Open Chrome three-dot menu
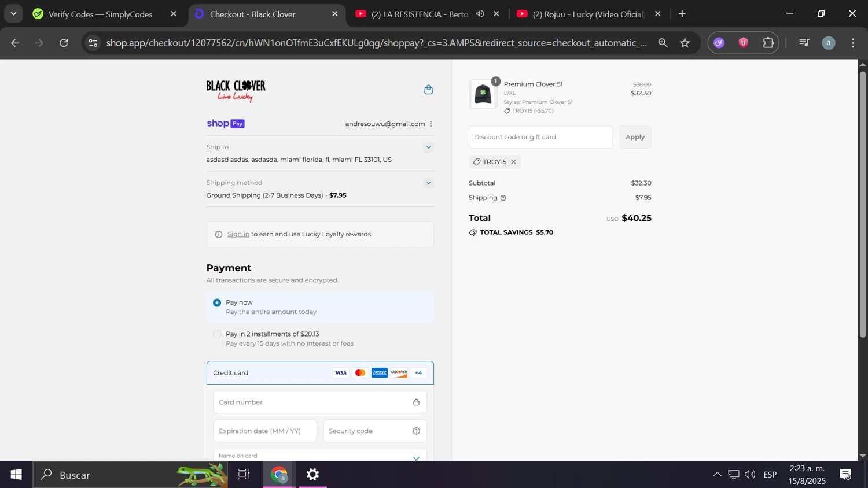This screenshot has width=868, height=488. pyautogui.click(x=854, y=43)
